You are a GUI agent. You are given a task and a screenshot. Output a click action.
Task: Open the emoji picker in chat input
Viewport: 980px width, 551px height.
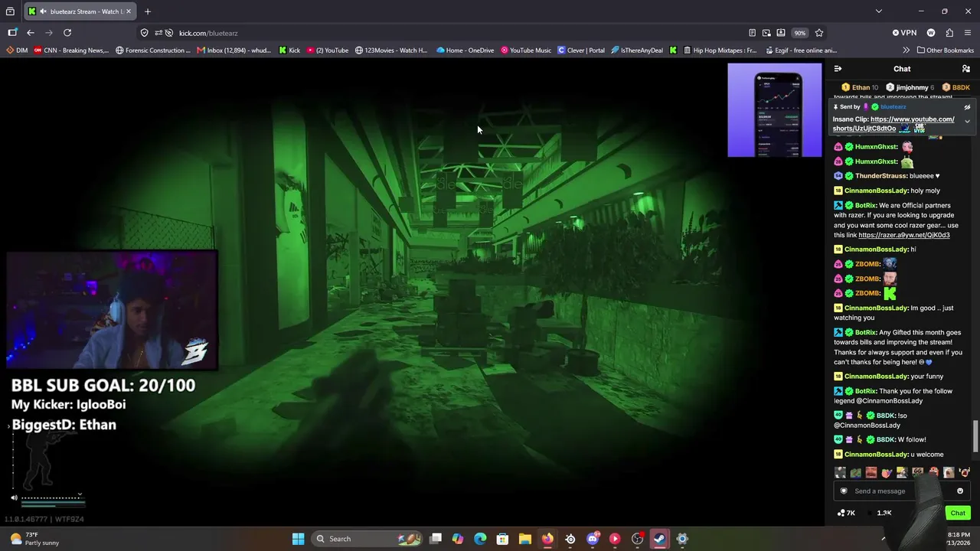click(960, 491)
